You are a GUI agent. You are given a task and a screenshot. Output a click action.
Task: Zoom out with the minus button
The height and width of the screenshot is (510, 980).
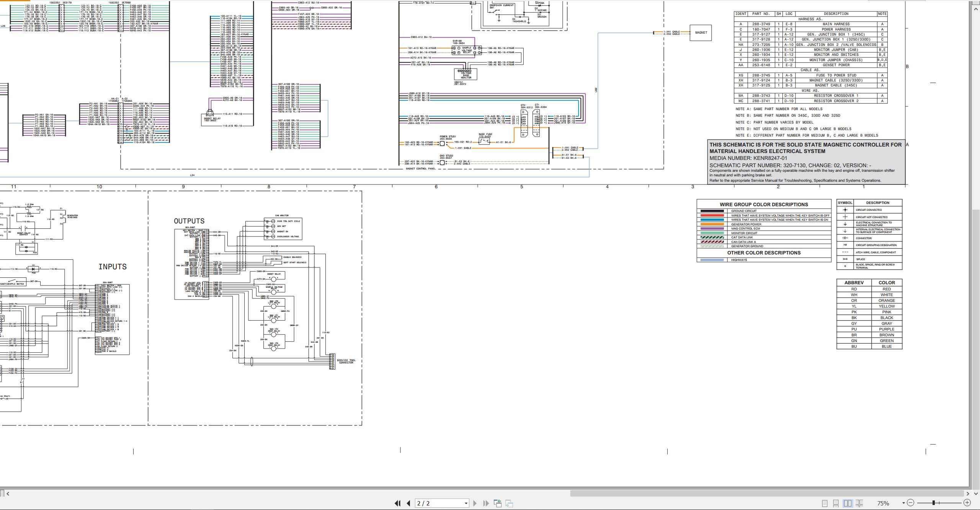click(910, 503)
